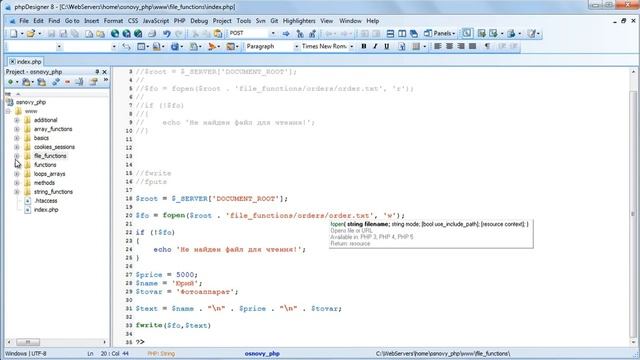
Task: Click the Undo arrow icon
Action: point(167,33)
